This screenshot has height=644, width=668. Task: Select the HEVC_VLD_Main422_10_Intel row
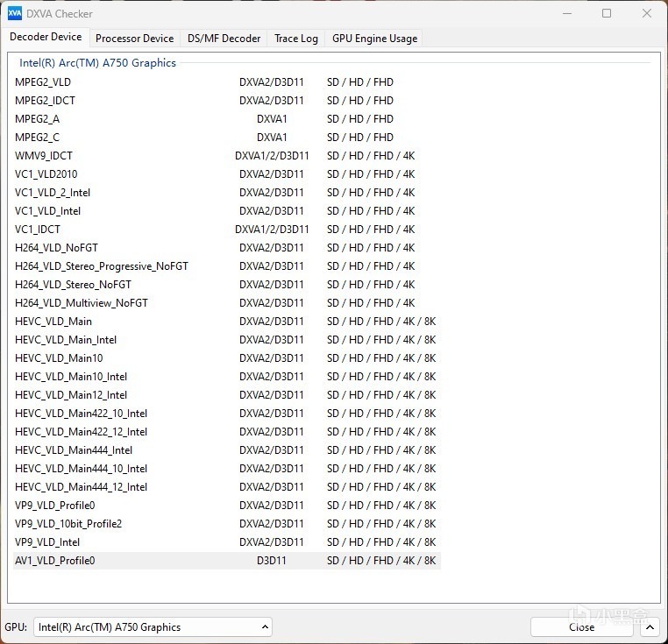tap(227, 414)
